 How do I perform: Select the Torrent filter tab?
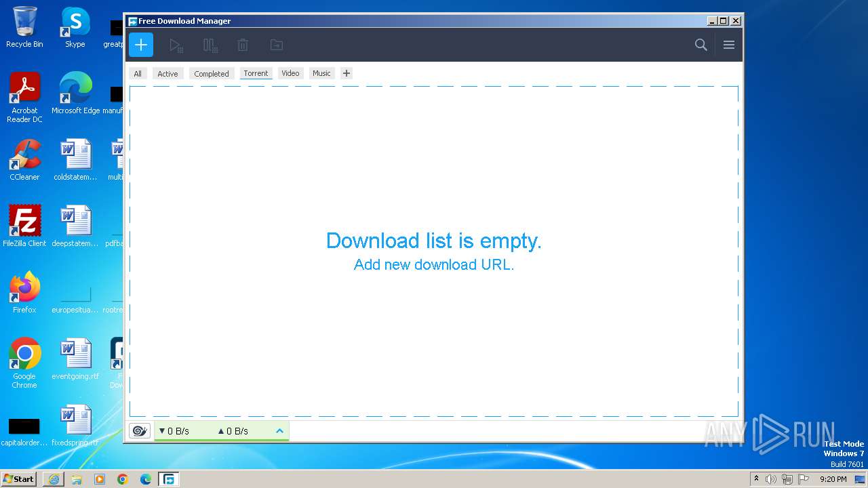256,73
